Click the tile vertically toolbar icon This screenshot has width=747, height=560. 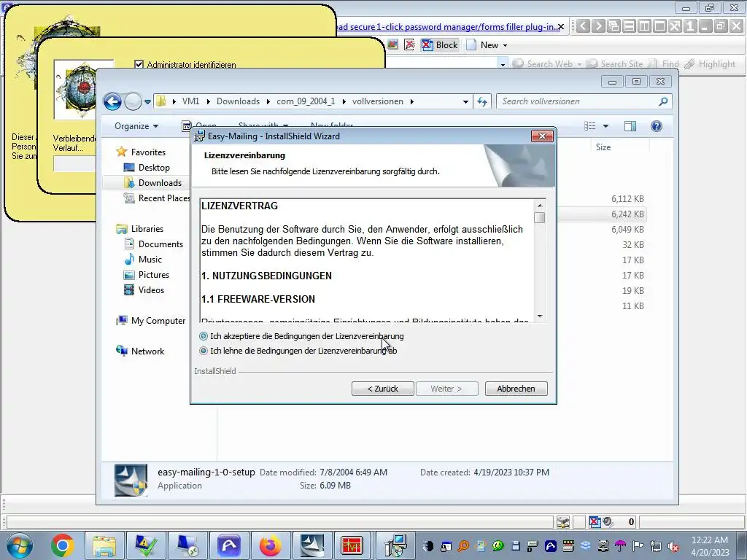pos(644,26)
